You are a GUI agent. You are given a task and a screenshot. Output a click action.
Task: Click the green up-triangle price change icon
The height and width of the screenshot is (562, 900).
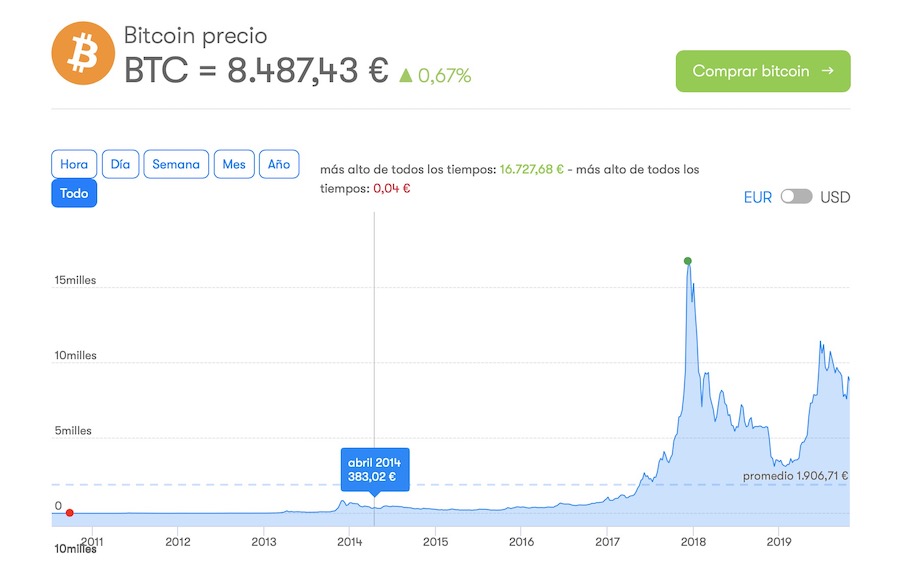coord(405,75)
